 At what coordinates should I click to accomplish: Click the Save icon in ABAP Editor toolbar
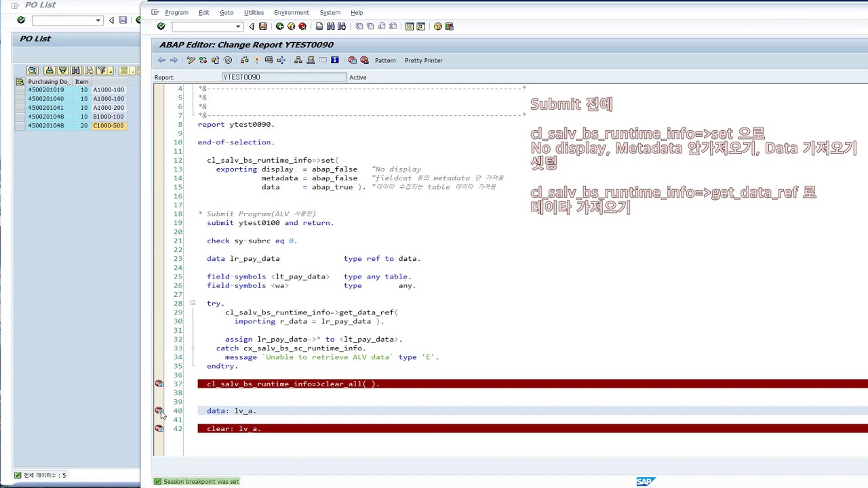coord(262,26)
